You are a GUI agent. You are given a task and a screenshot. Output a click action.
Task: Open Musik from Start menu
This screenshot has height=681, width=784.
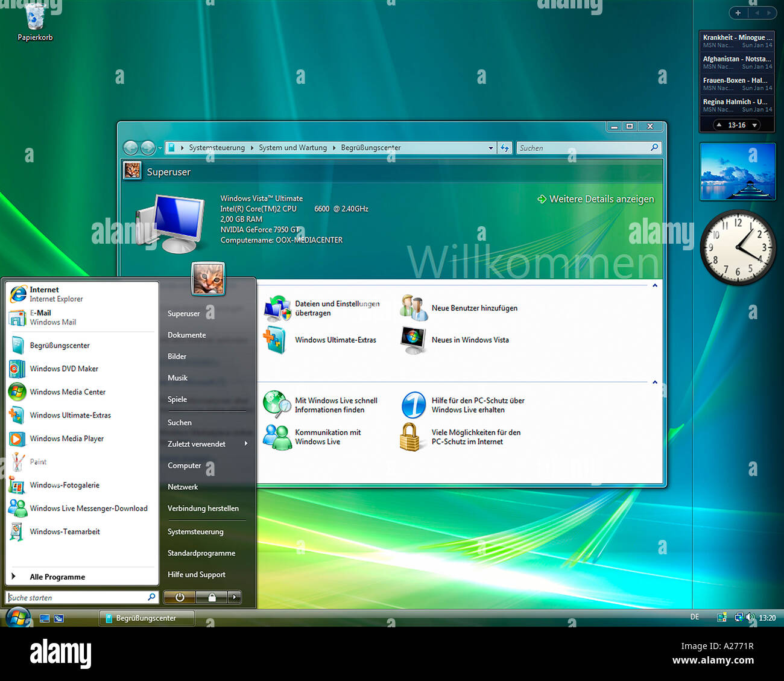click(x=177, y=378)
